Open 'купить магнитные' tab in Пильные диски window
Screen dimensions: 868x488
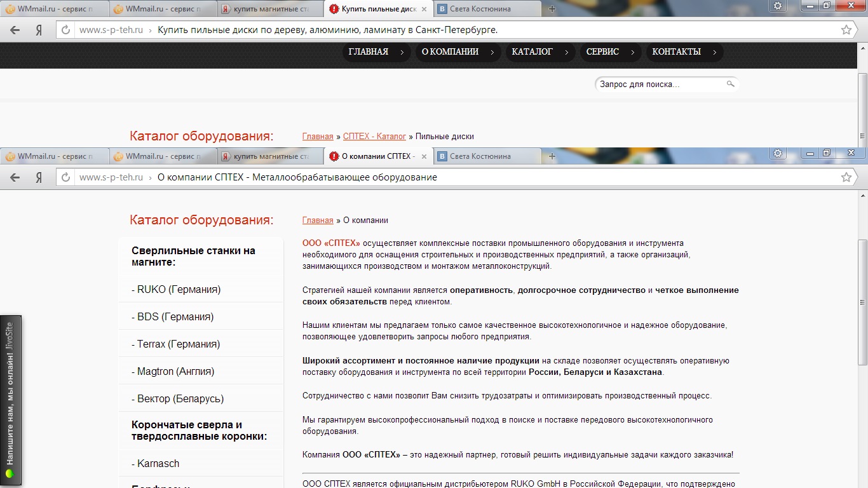coord(270,9)
